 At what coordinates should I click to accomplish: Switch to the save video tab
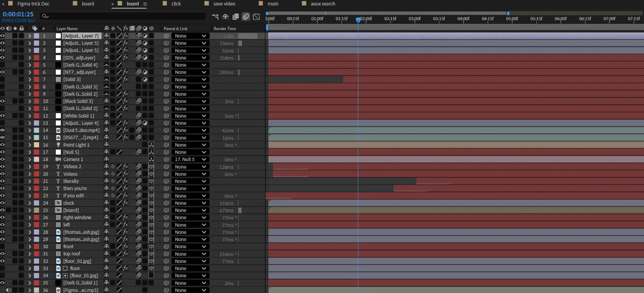[224, 4]
